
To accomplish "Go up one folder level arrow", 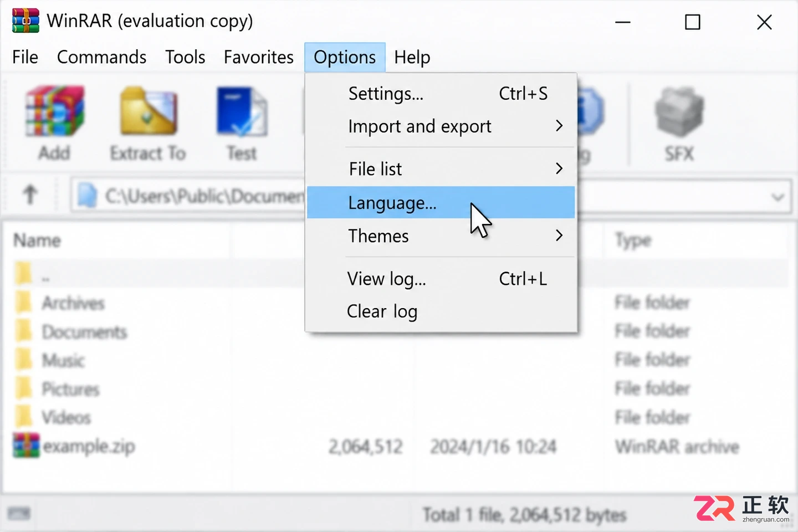I will pyautogui.click(x=30, y=195).
